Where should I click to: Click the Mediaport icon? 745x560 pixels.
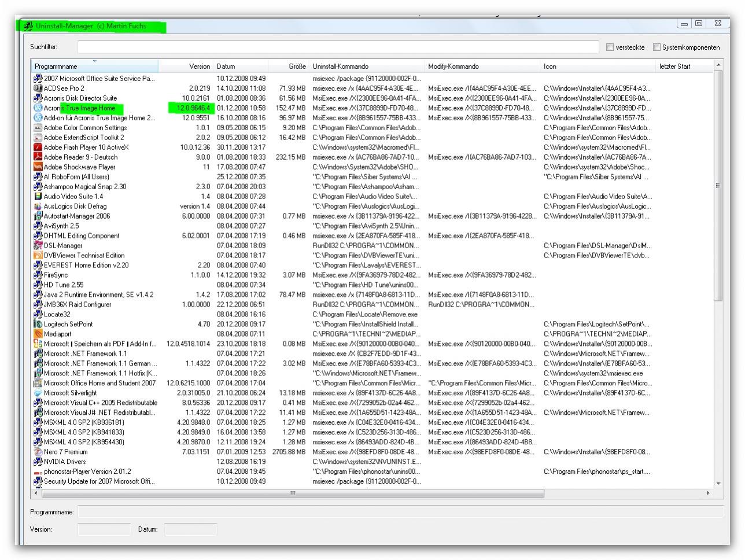click(38, 334)
